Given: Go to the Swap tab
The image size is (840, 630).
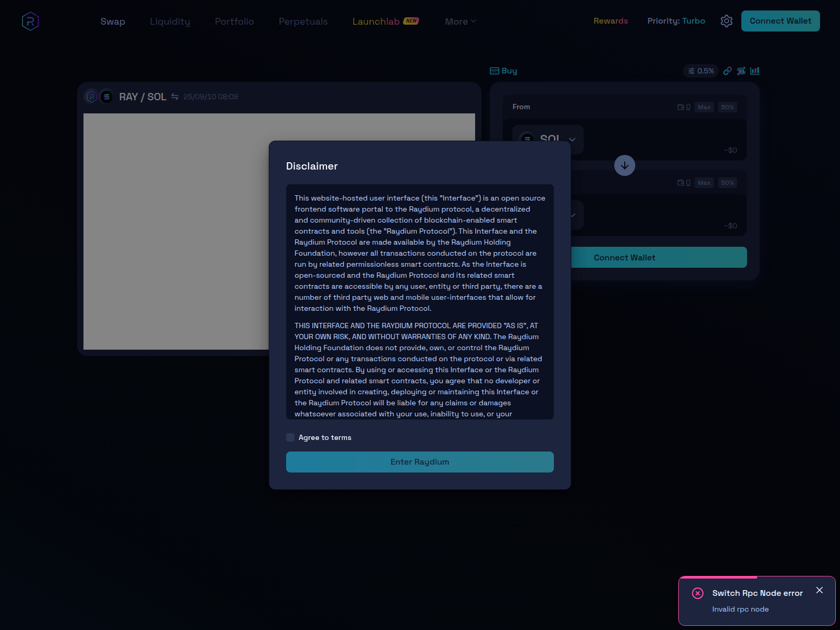Looking at the screenshot, I should tap(113, 22).
